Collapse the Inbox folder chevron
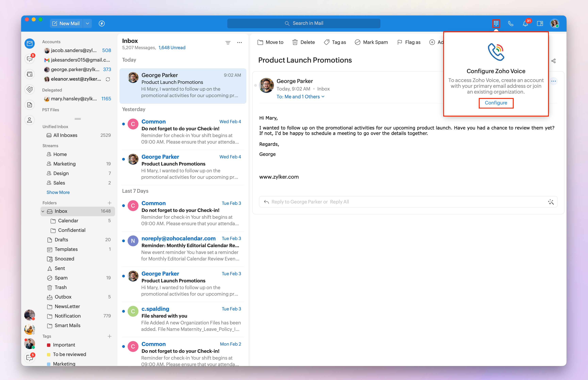 [x=43, y=211]
